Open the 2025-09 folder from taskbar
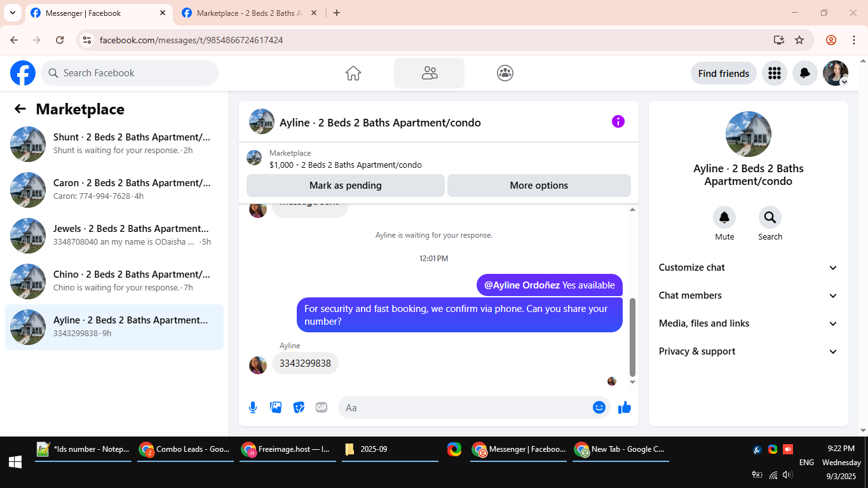The width and height of the screenshot is (868, 488). point(390,449)
